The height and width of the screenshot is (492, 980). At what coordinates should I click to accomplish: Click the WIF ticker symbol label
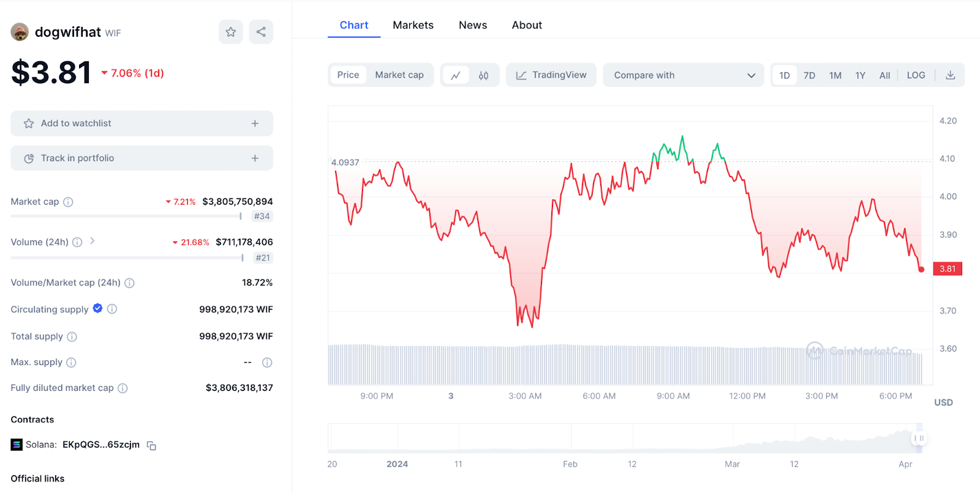click(113, 33)
